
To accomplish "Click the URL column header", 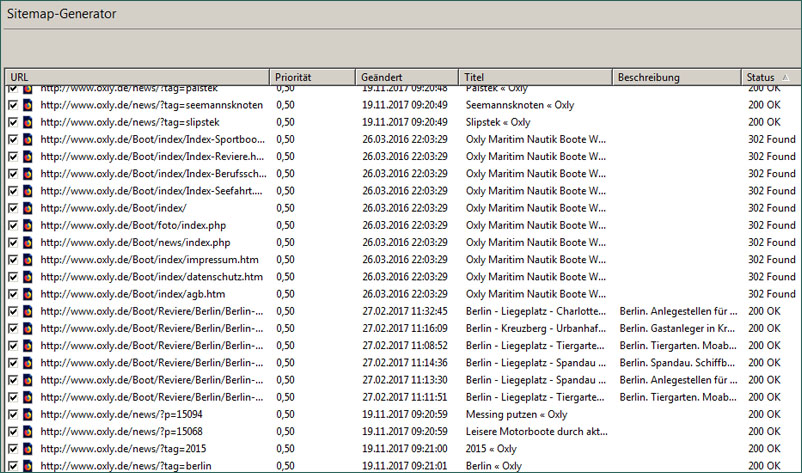I will (136, 77).
